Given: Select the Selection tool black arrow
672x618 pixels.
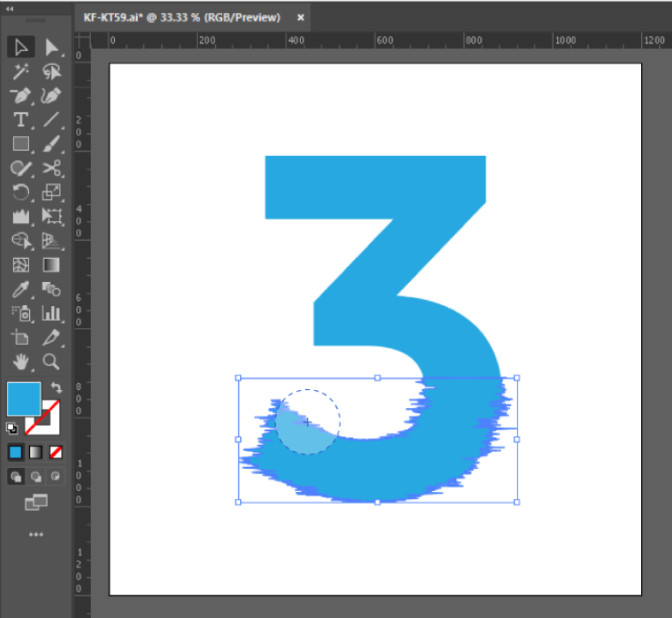Looking at the screenshot, I should [x=21, y=47].
